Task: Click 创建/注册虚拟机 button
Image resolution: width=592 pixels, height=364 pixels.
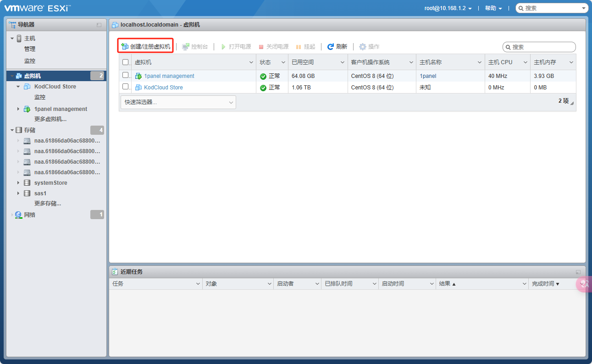Action: click(145, 47)
